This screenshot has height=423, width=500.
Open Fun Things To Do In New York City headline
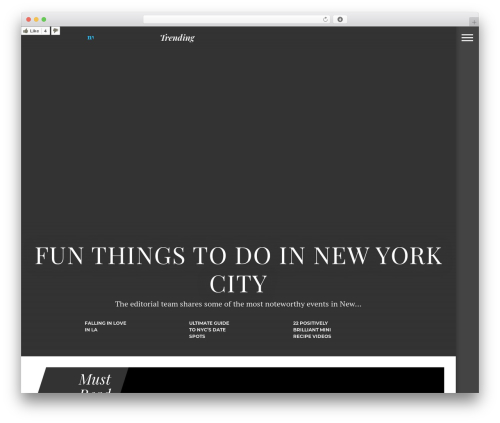coord(238,269)
